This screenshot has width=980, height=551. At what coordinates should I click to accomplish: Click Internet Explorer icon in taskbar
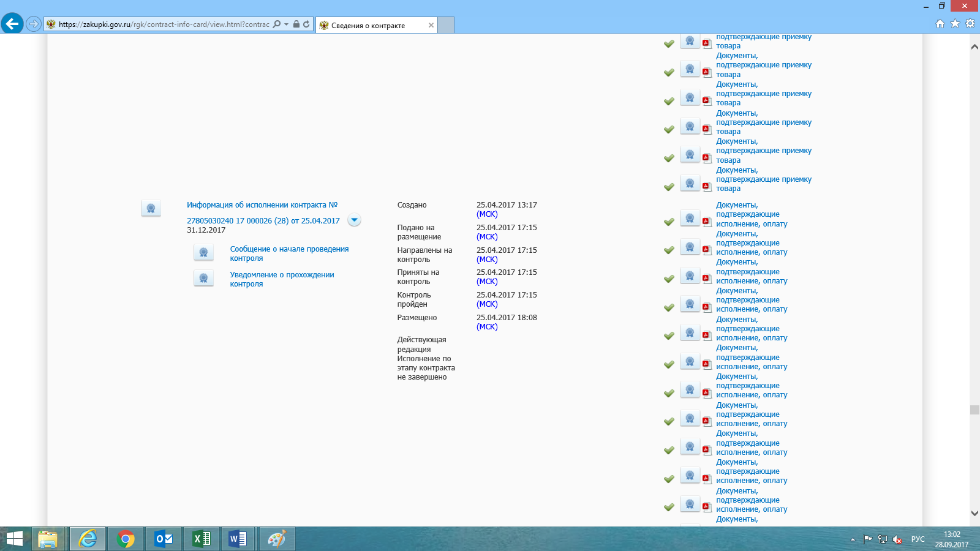tap(88, 539)
